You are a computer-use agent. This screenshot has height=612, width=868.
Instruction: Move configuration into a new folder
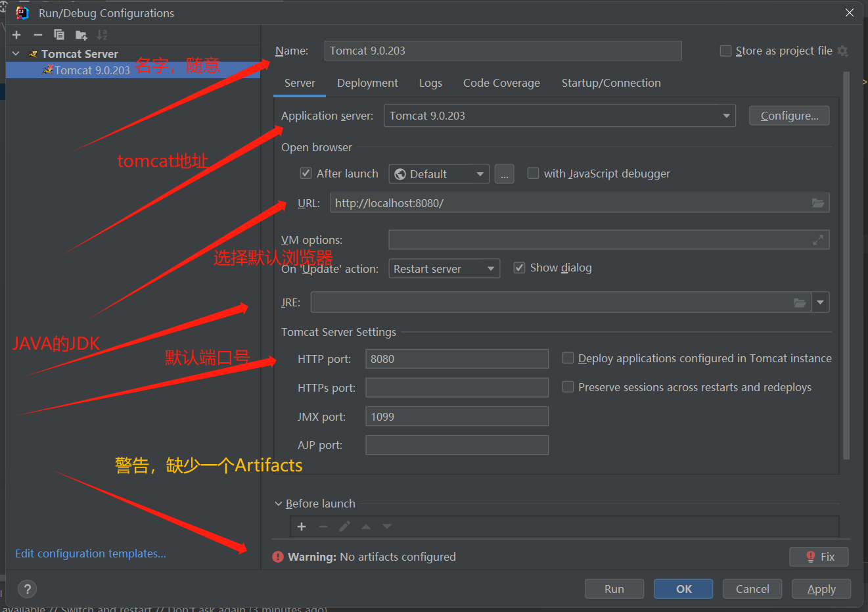click(x=81, y=35)
